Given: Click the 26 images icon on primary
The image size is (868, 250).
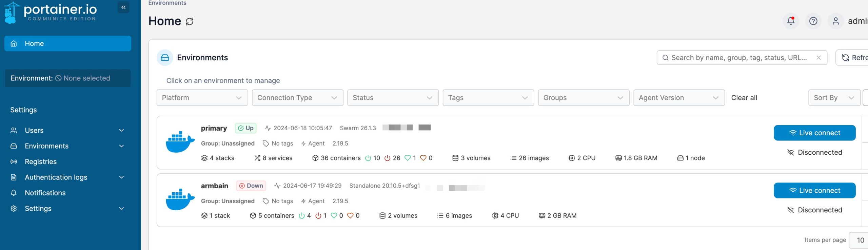Looking at the screenshot, I should pos(513,158).
